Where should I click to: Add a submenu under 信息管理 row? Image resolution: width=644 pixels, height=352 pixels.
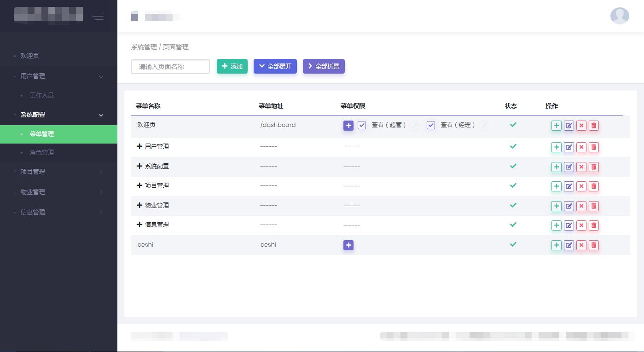(557, 225)
